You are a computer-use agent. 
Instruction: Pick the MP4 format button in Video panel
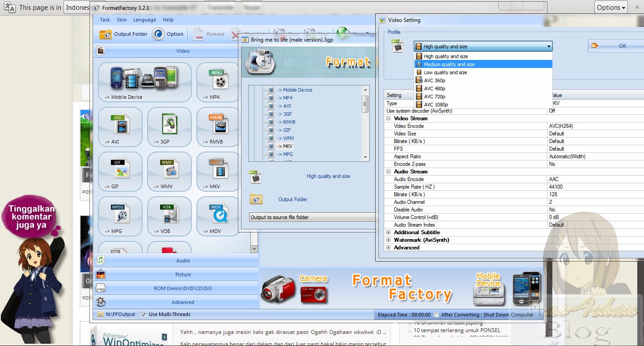pos(217,82)
